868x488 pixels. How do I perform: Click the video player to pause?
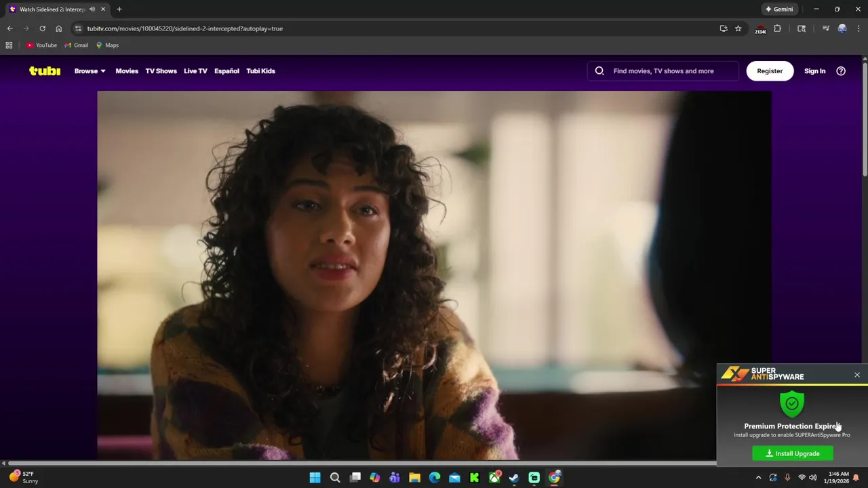(x=434, y=275)
